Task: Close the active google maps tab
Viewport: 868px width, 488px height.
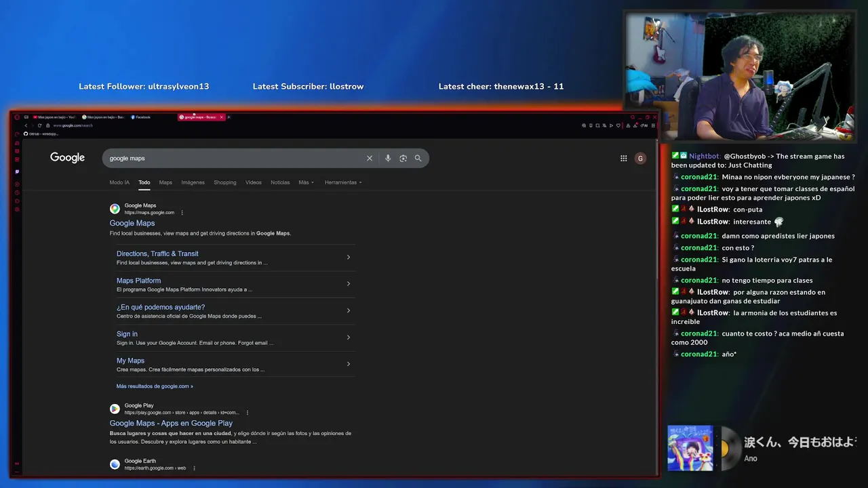Action: pos(221,117)
